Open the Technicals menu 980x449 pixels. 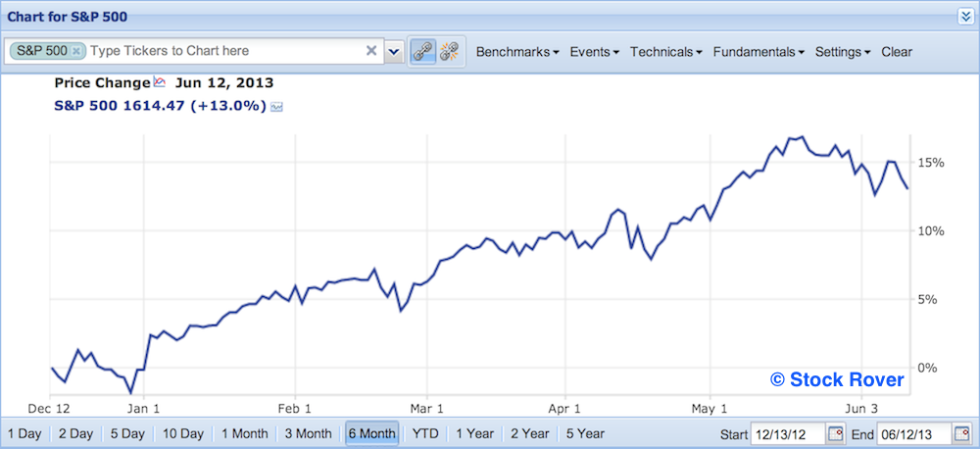pos(666,52)
